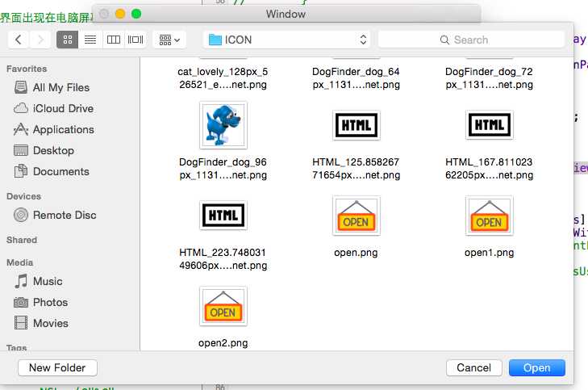588x390 pixels.
Task: Click the green zoom button of Window
Action: (136, 14)
